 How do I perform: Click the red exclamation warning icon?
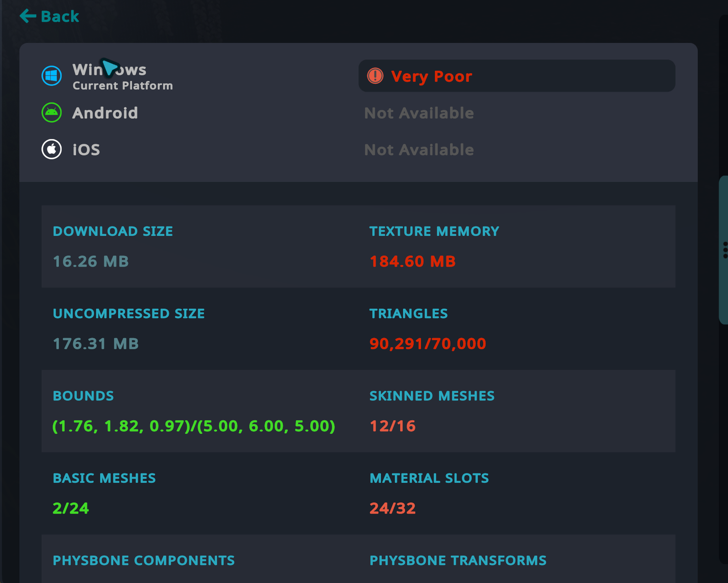[x=375, y=76]
